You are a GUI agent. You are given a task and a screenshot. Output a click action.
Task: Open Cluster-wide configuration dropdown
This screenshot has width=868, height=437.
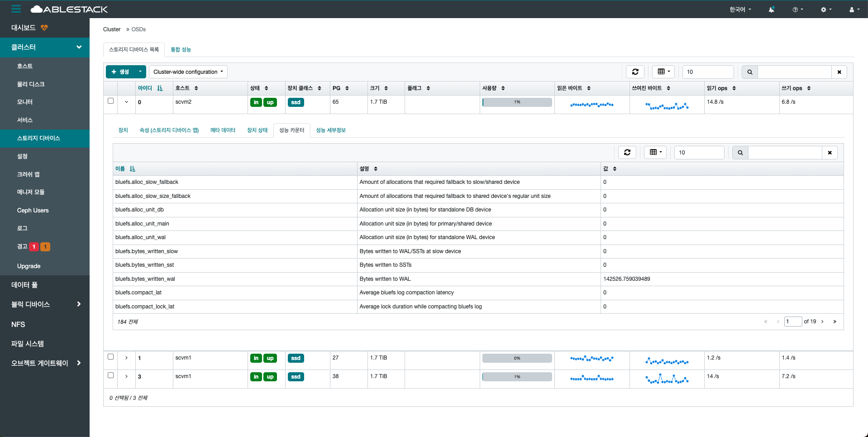click(188, 72)
